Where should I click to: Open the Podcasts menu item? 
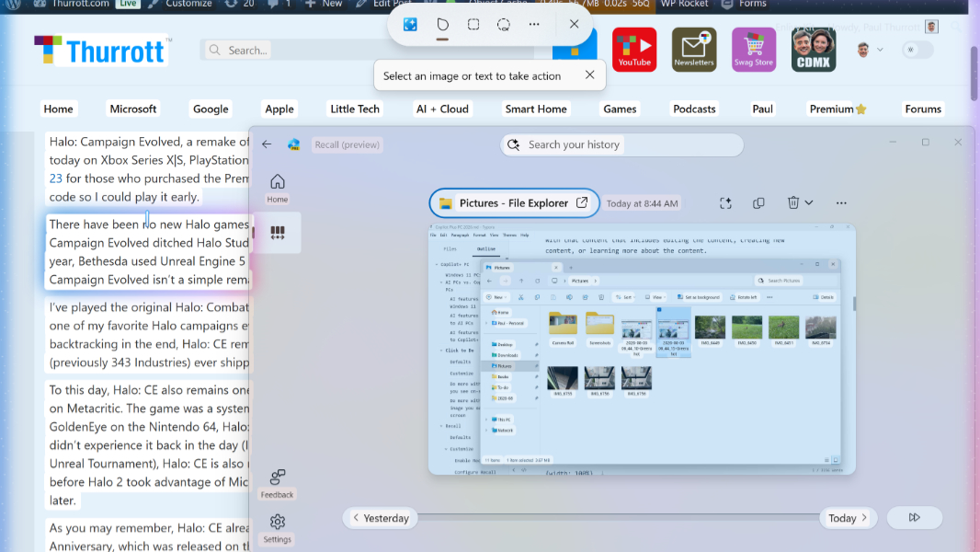[694, 109]
